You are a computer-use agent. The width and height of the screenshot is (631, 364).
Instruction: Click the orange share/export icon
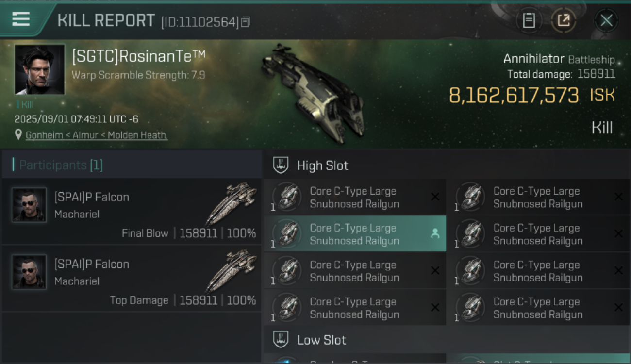point(564,20)
